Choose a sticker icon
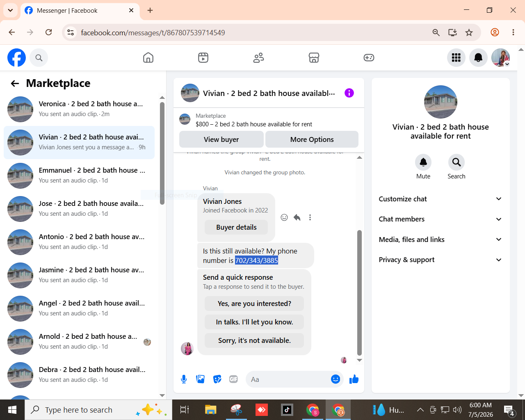Screen dimensions: 525x420 click(217, 379)
